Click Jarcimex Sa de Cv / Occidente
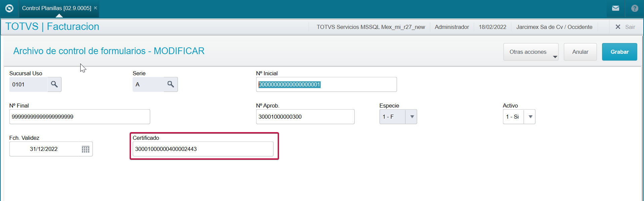 tap(554, 27)
